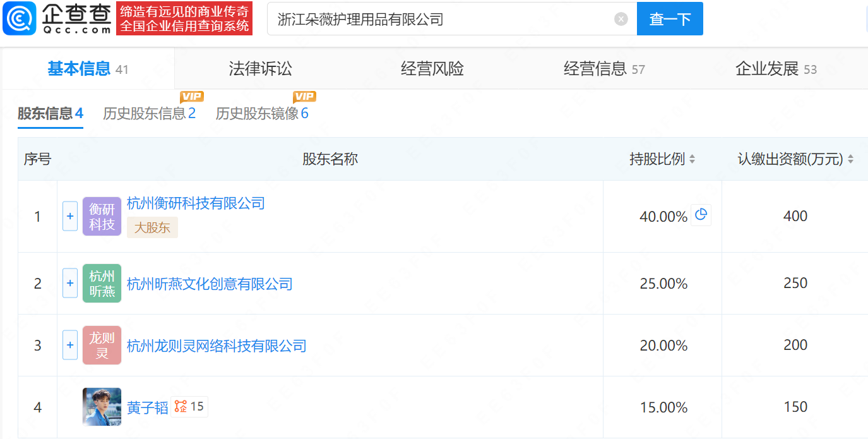868x439 pixels.
Task: Open the relation graph icon beside 黄子韬
Action: [181, 407]
